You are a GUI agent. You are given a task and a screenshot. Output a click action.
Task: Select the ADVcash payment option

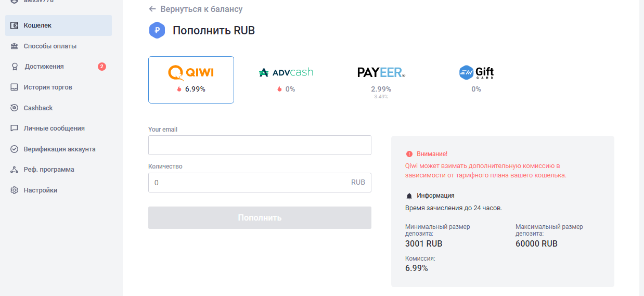pyautogui.click(x=286, y=80)
